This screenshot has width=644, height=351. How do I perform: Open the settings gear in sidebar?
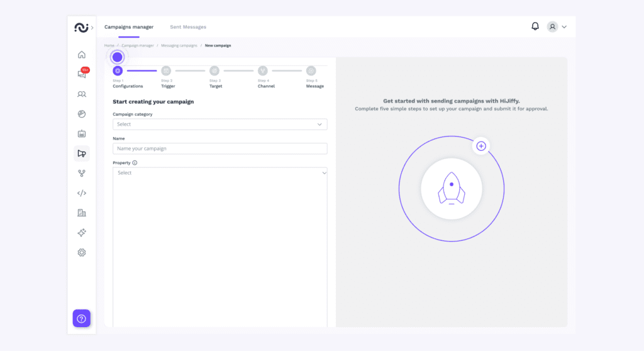tap(81, 252)
